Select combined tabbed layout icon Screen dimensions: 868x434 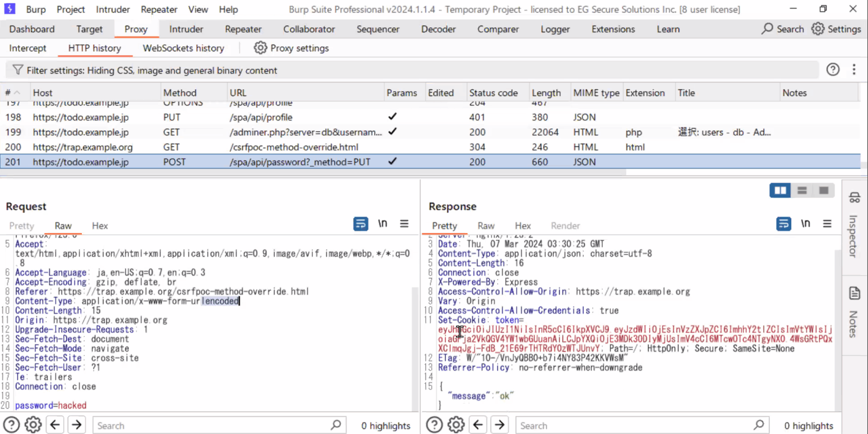tap(823, 190)
